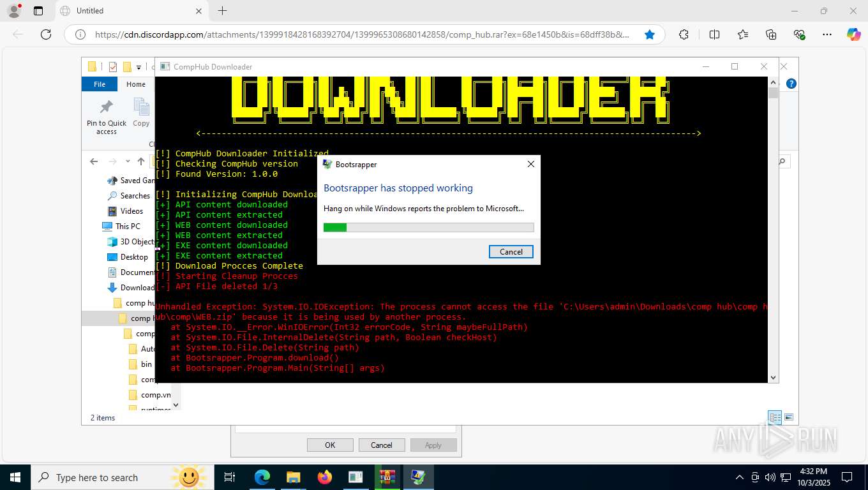The width and height of the screenshot is (868, 490).
Task: Select Searches in the navigation pane
Action: [x=130, y=196]
